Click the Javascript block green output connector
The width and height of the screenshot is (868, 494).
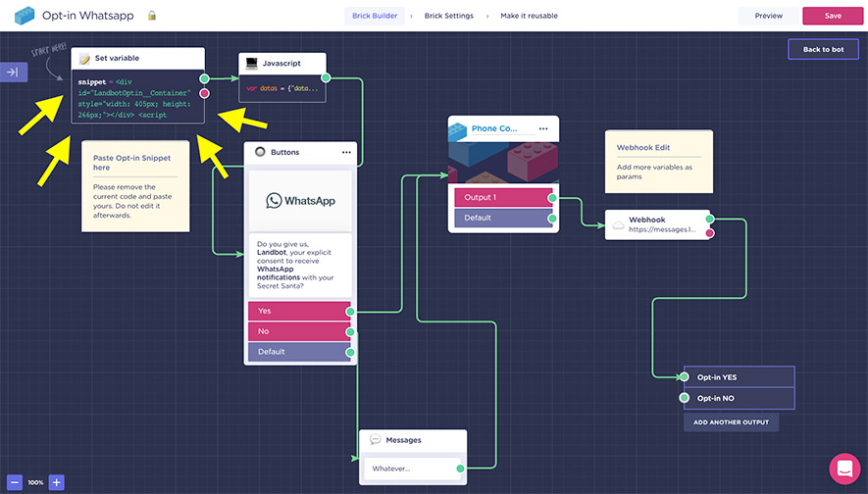[326, 78]
